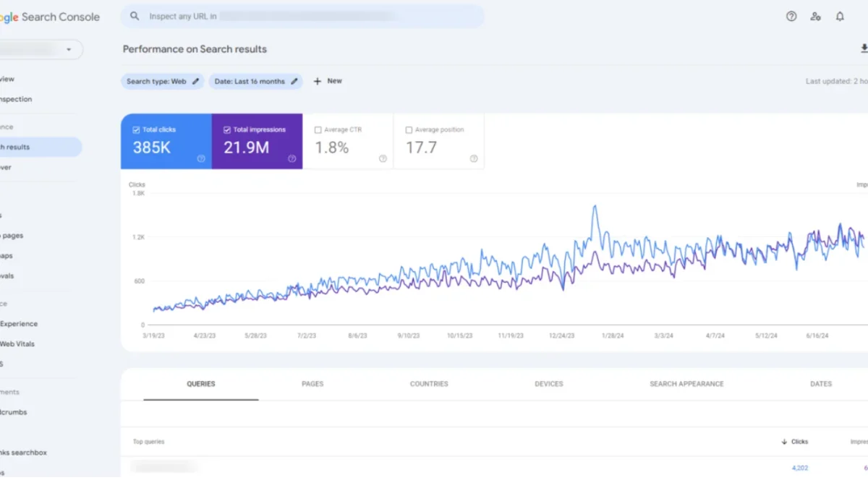The width and height of the screenshot is (868, 488).
Task: Enable the Average CTR metric checkbox
Action: point(317,129)
